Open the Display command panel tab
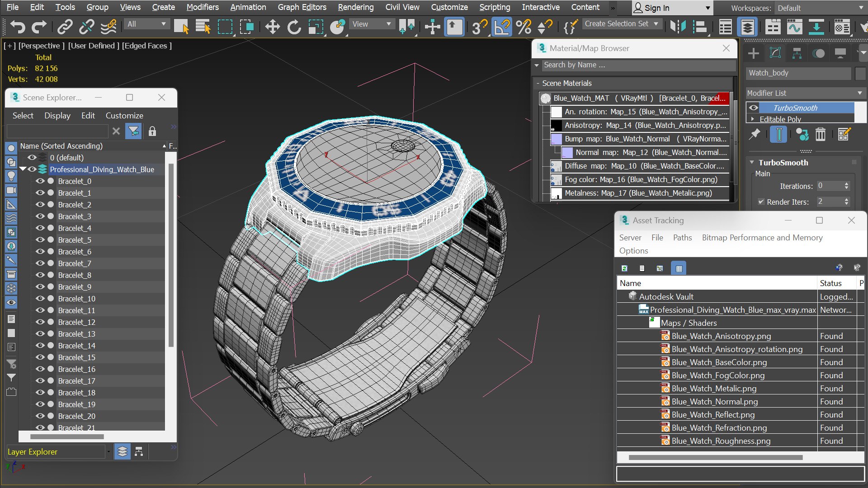This screenshot has height=488, width=868. pyautogui.click(x=840, y=53)
